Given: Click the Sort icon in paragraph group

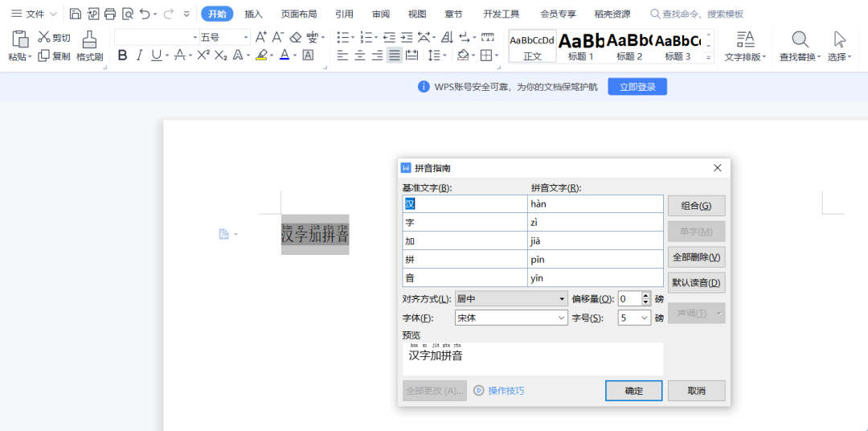Looking at the screenshot, I should (447, 38).
